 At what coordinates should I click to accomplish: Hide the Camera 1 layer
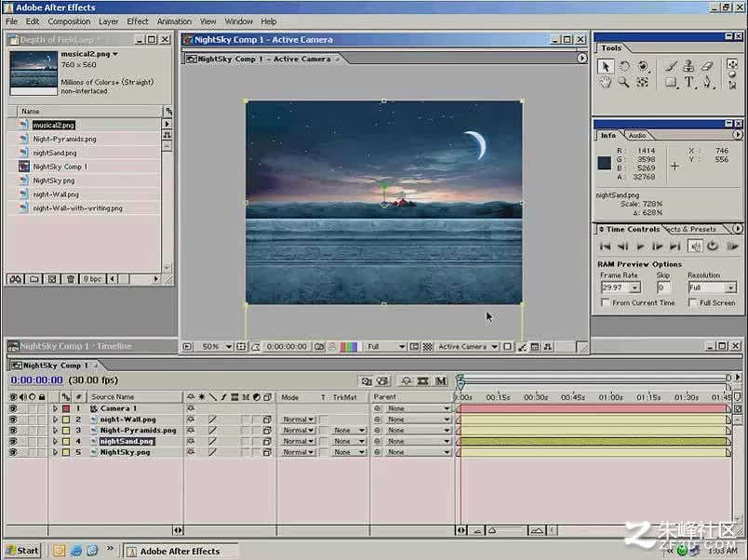point(13,408)
